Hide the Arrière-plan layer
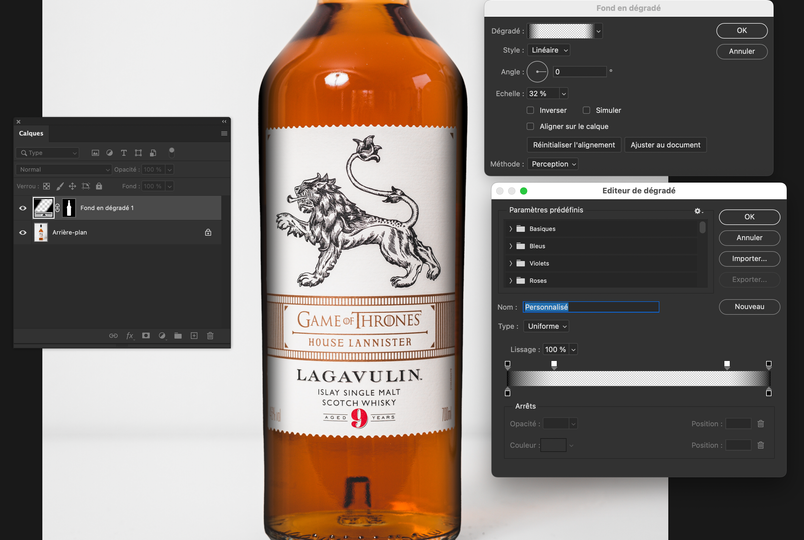 click(x=23, y=232)
